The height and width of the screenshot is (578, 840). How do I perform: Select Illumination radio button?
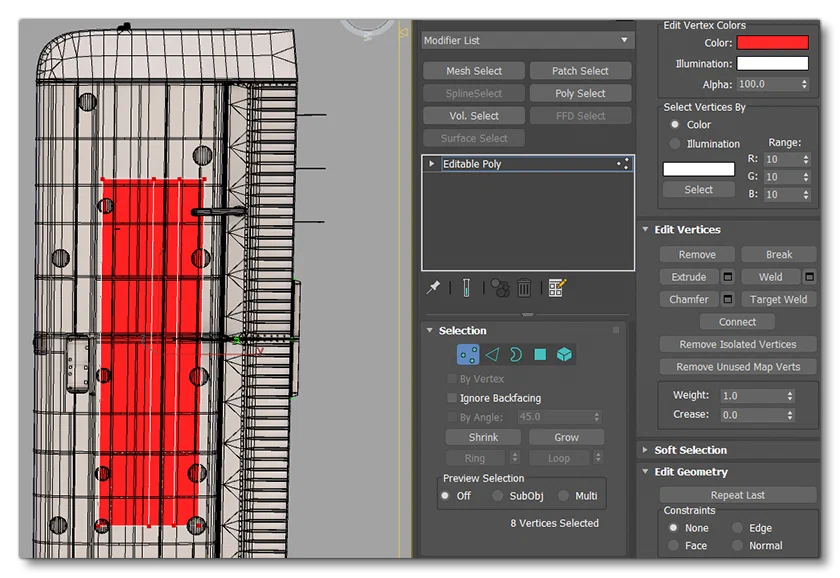point(674,144)
